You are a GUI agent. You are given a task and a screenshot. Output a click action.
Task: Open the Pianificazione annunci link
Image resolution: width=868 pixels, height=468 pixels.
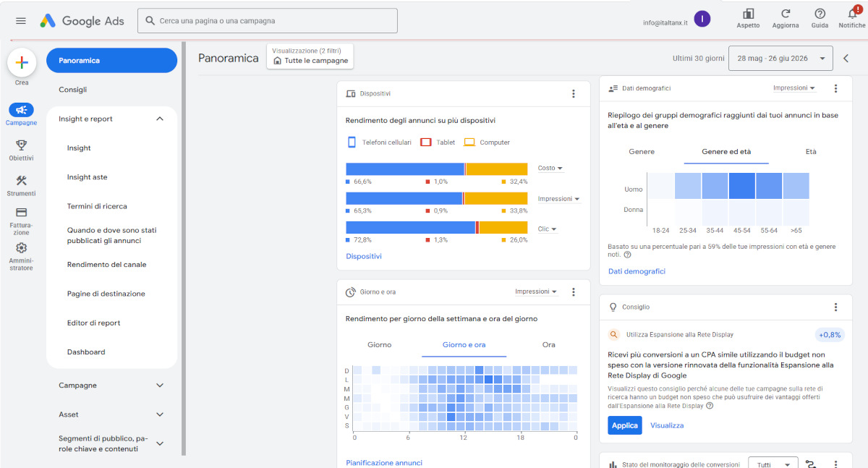[x=384, y=463]
